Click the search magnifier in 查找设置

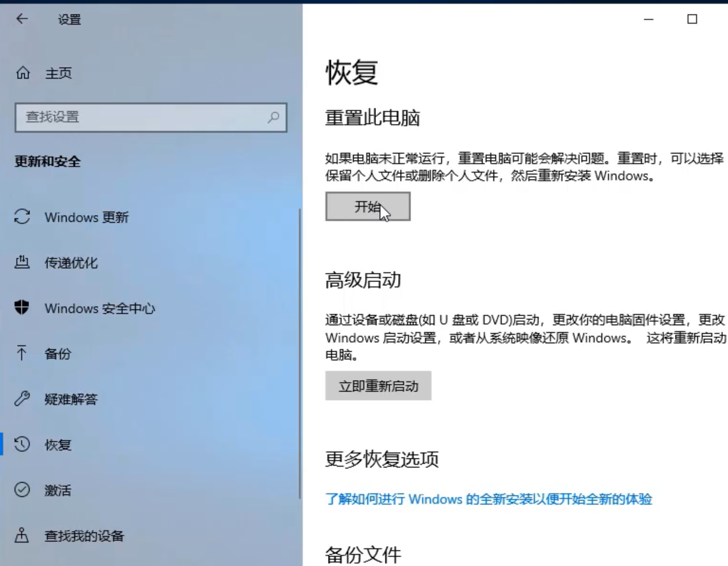coord(272,118)
